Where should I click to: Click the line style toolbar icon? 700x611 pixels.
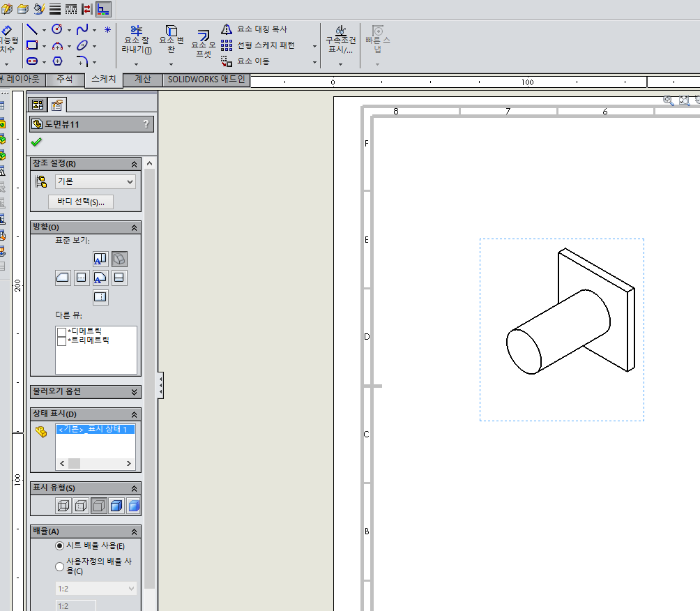[x=71, y=9]
